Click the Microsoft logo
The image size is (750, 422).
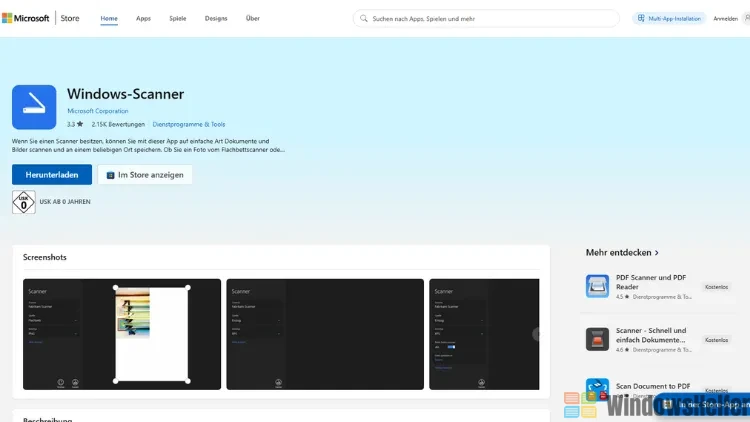(x=25, y=18)
